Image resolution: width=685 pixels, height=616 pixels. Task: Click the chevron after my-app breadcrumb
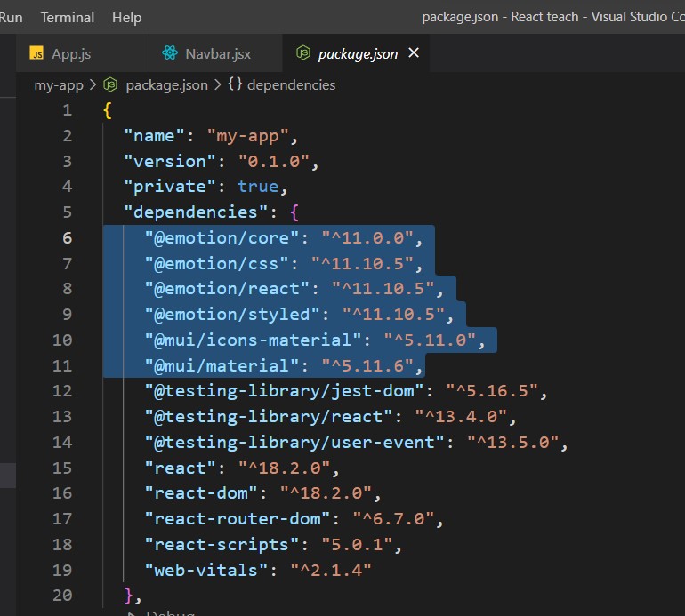click(93, 84)
